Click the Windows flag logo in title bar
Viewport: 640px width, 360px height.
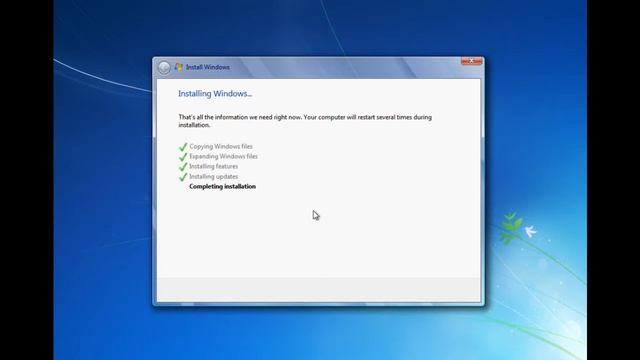coord(179,67)
